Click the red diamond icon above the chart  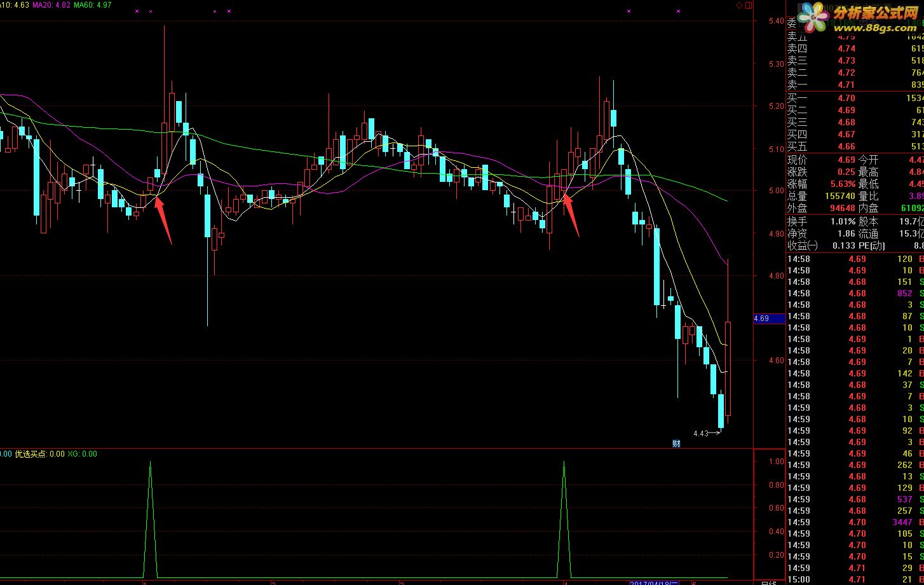(x=739, y=5)
